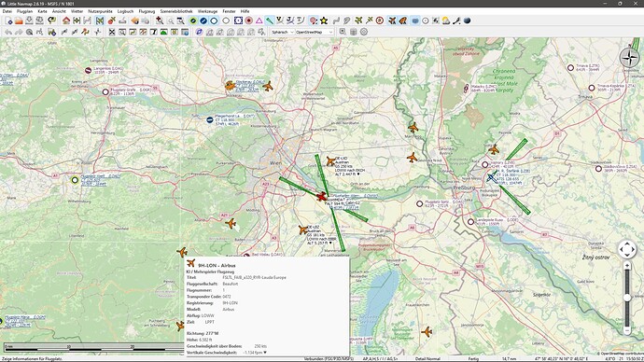Screen dimensions: 644x362
Task: Click the Wien city label on map
Action: [275, 163]
